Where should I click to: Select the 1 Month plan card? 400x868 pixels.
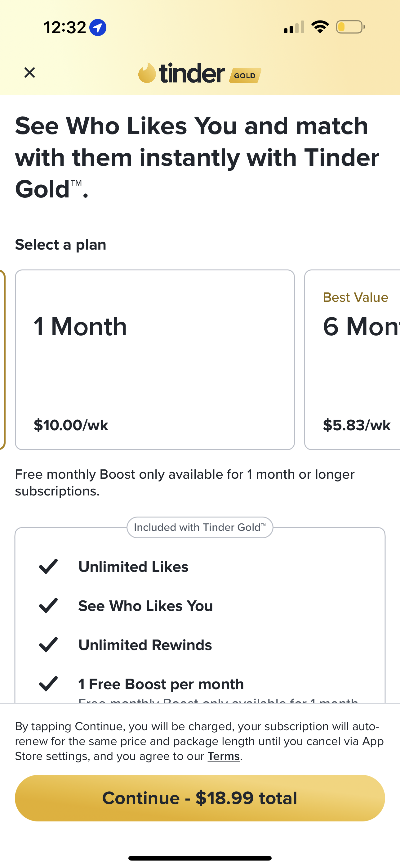coord(155,359)
